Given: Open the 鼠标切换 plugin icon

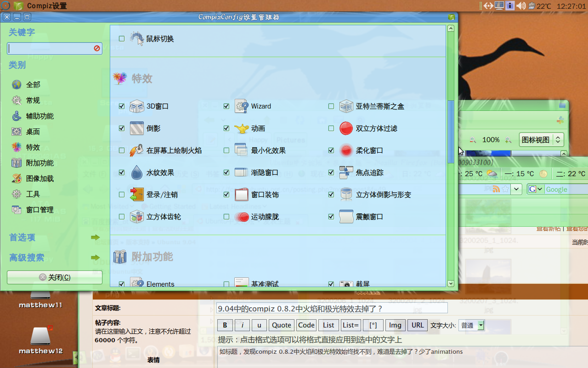Looking at the screenshot, I should 137,39.
